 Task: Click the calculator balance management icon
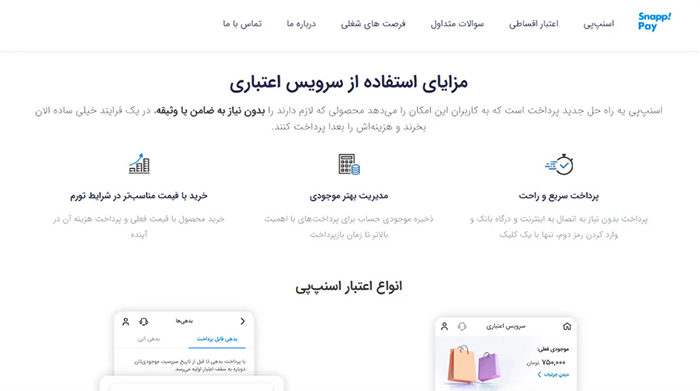click(349, 164)
